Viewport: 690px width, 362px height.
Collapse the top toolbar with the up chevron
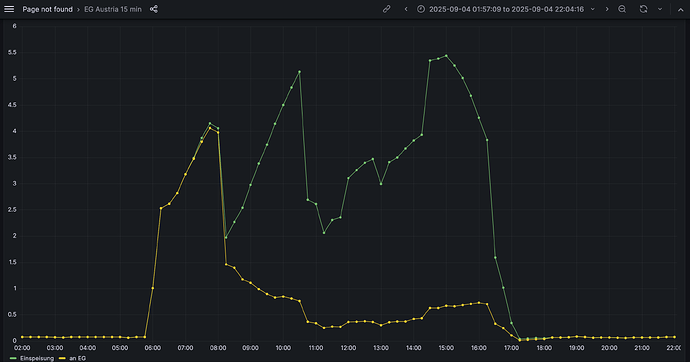(681, 9)
